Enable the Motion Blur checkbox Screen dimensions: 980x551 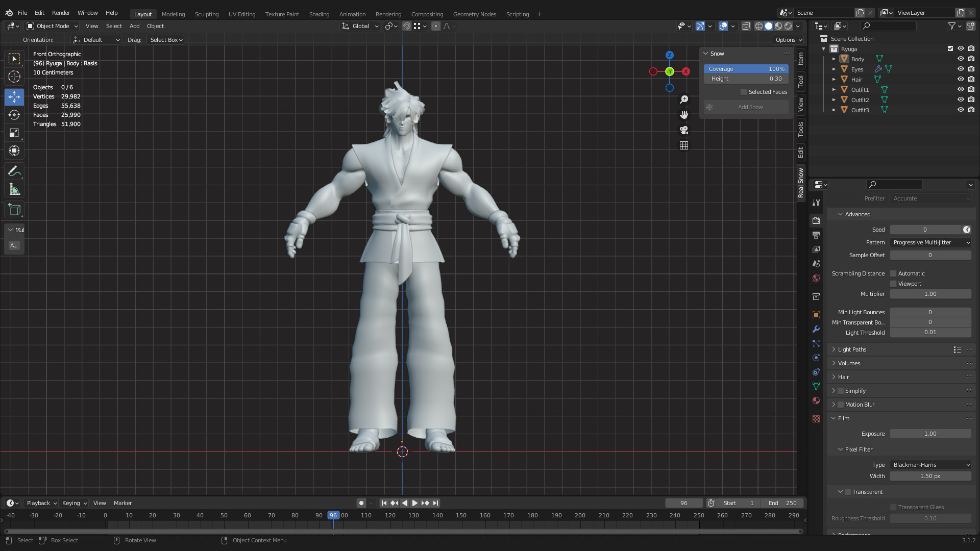[x=841, y=405]
